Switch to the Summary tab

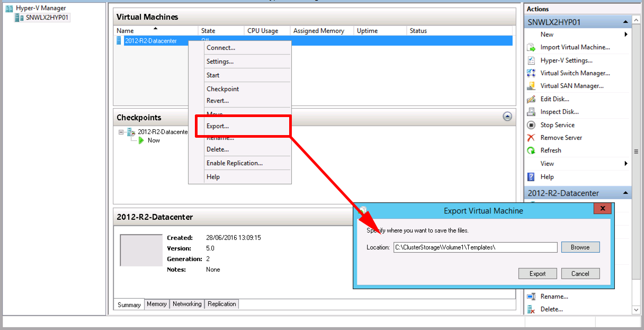coord(129,305)
